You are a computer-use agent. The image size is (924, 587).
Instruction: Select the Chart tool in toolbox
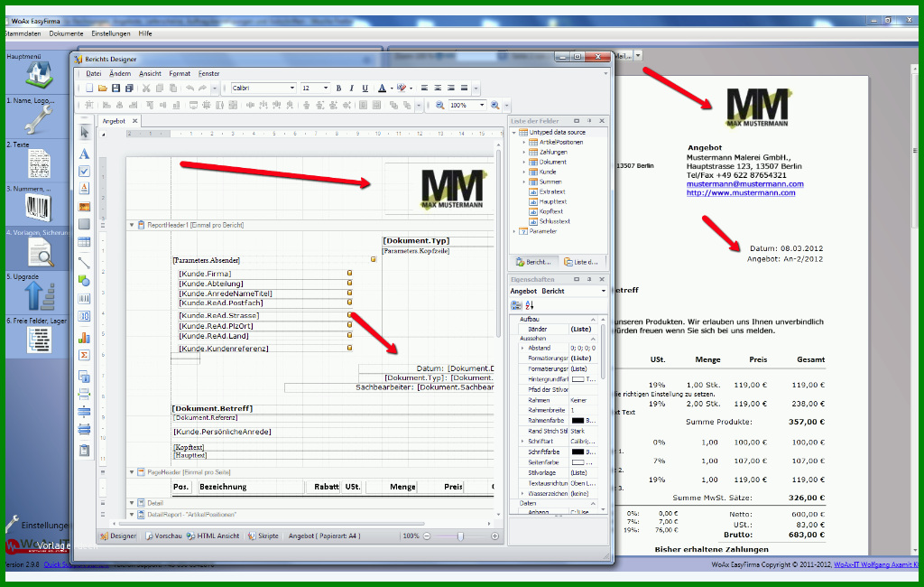pos(84,338)
